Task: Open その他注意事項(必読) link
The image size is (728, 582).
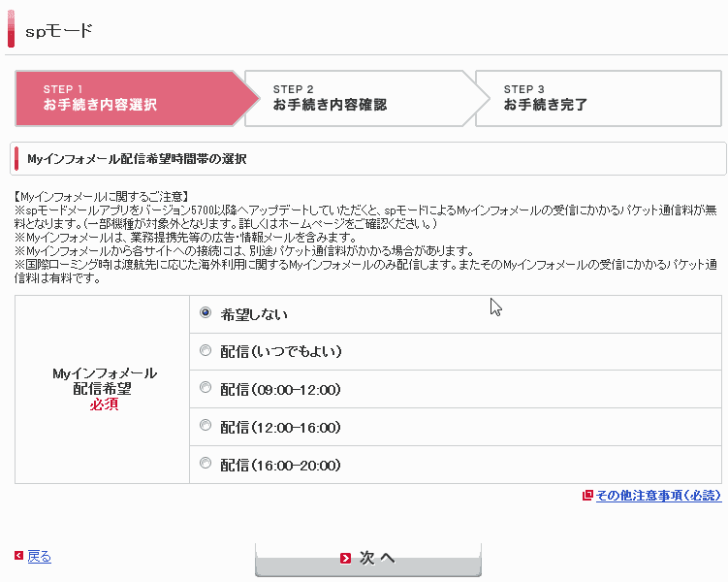Action: 658,496
